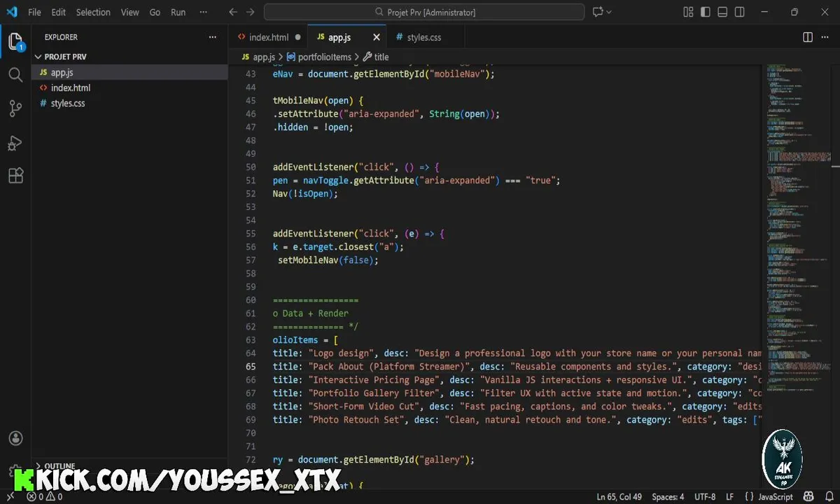Click "Photo Retouch Set" string on line 69

[x=356, y=420]
